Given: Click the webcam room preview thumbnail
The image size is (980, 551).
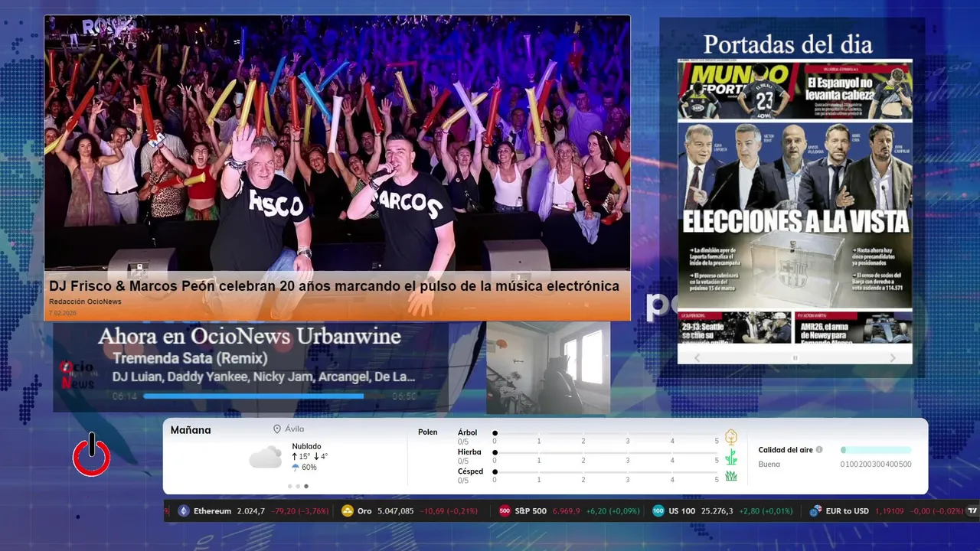Looking at the screenshot, I should coord(548,367).
